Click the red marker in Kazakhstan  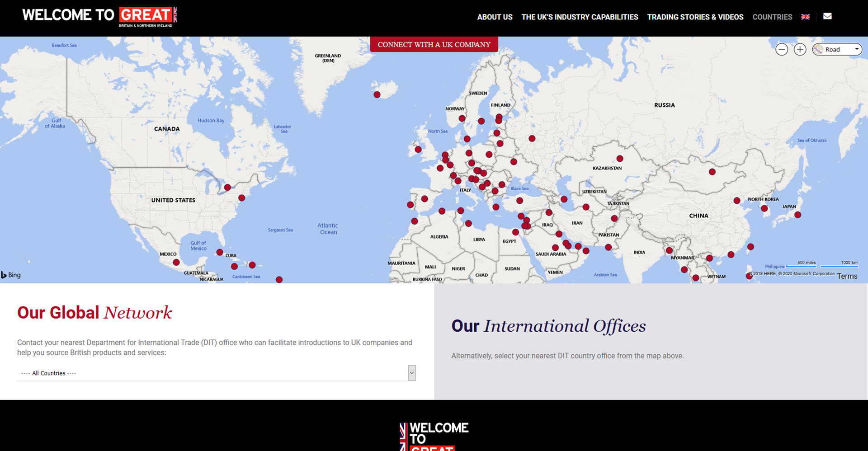(620, 159)
